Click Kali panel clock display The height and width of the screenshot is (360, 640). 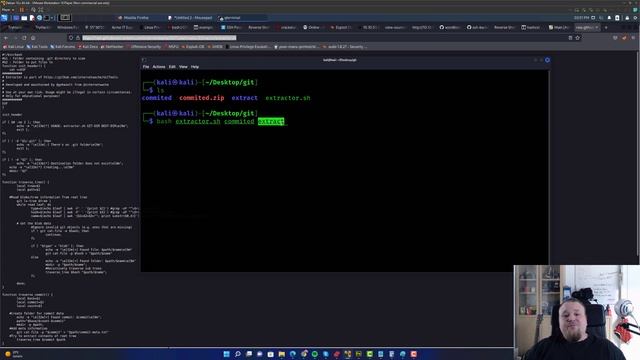(581, 18)
